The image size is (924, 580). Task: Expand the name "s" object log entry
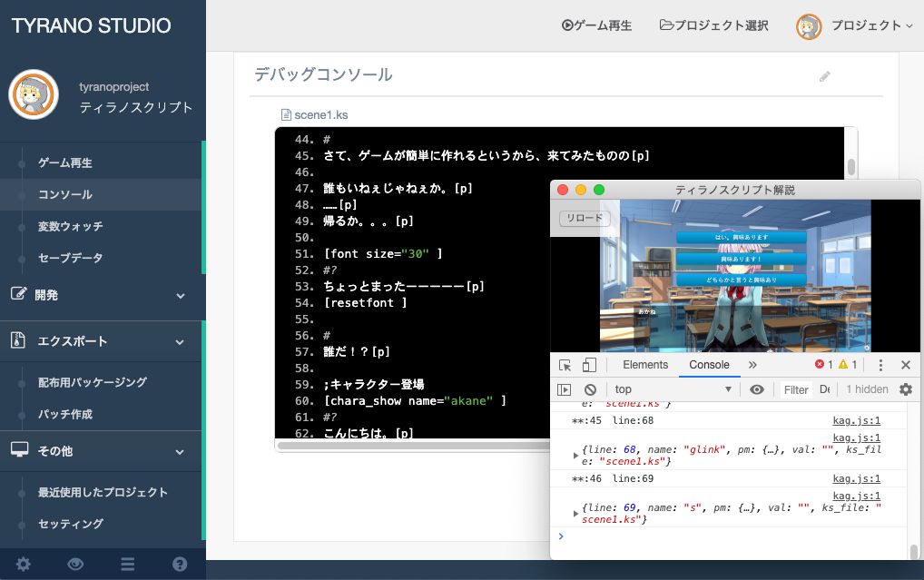pyautogui.click(x=575, y=514)
